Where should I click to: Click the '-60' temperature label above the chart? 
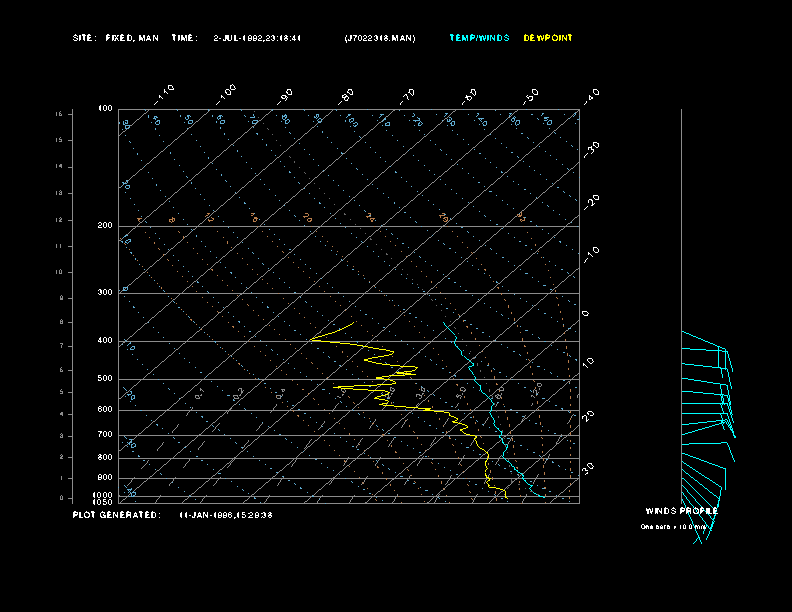click(x=469, y=96)
